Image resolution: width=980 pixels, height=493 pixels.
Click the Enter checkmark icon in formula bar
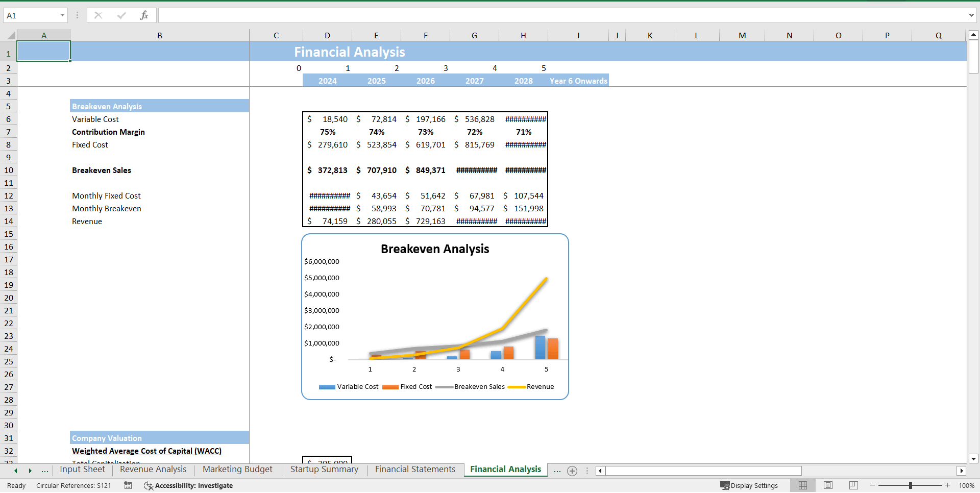point(121,15)
